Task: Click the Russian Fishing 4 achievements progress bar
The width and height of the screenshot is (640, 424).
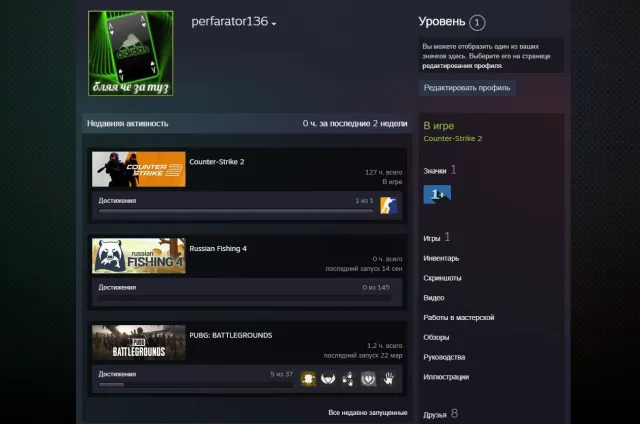Action: pyautogui.click(x=244, y=298)
